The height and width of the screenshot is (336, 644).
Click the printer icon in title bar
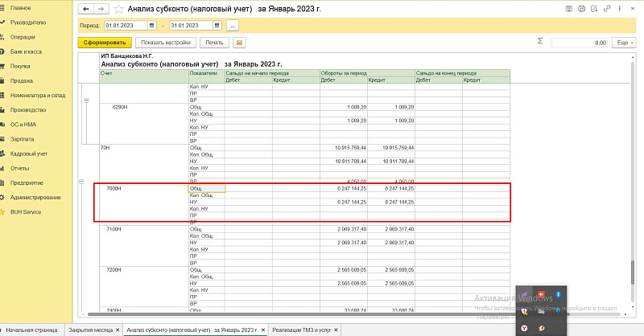click(580, 8)
